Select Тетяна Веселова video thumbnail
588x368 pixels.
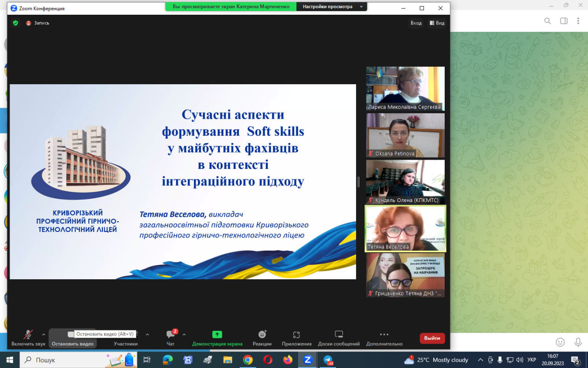click(x=405, y=229)
